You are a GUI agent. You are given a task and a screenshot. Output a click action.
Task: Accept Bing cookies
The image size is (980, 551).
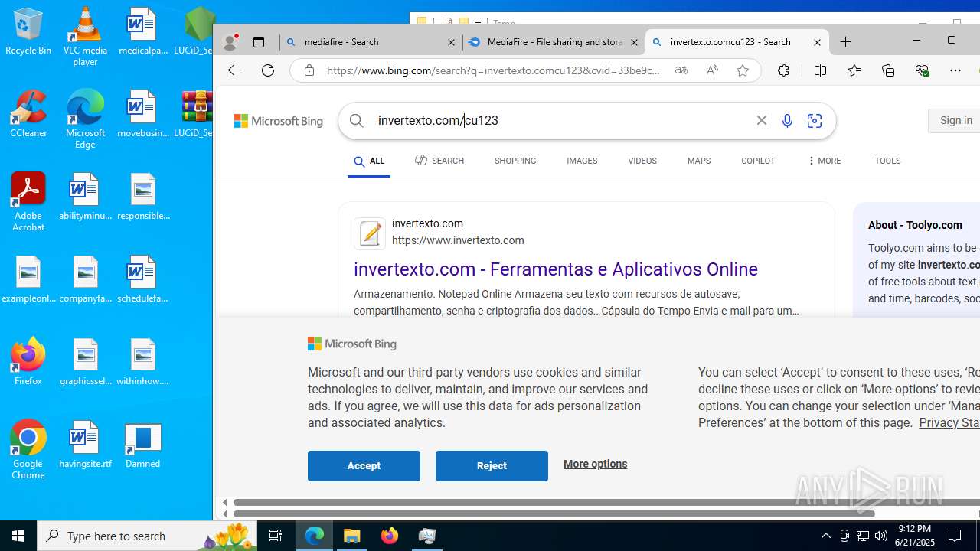[364, 465]
